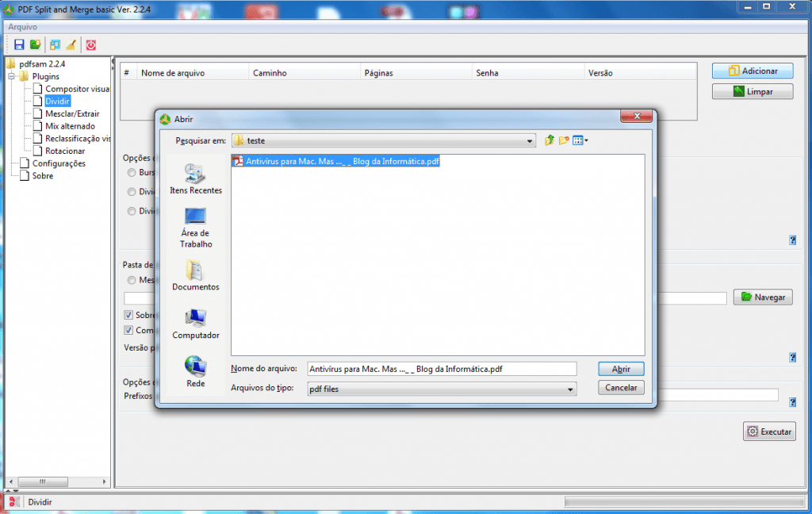Click the tree panel horizontal scrollbar
812x514 pixels.
point(58,481)
